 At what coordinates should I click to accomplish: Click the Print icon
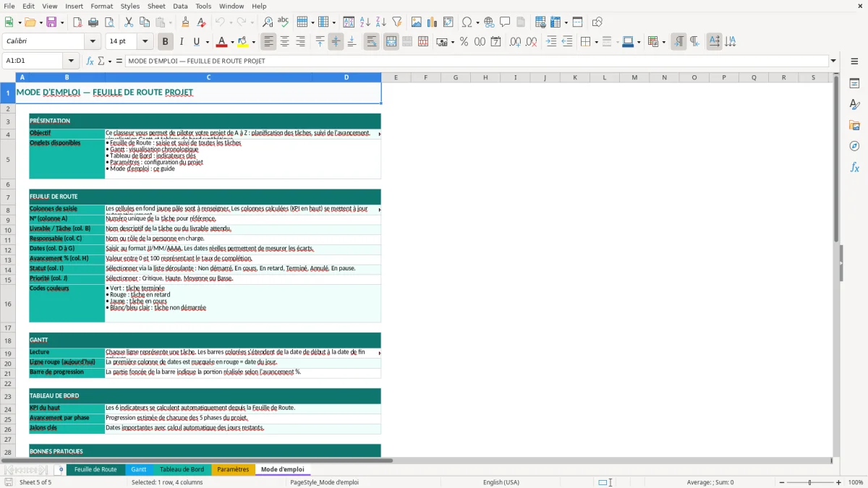pos(93,22)
